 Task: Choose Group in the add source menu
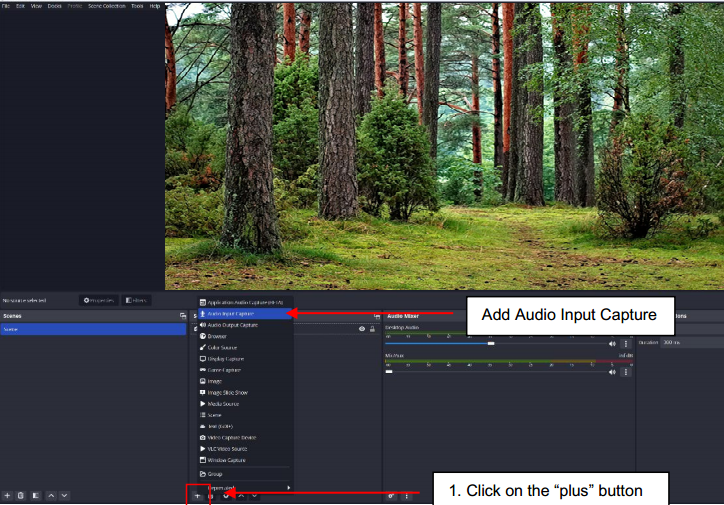245,474
